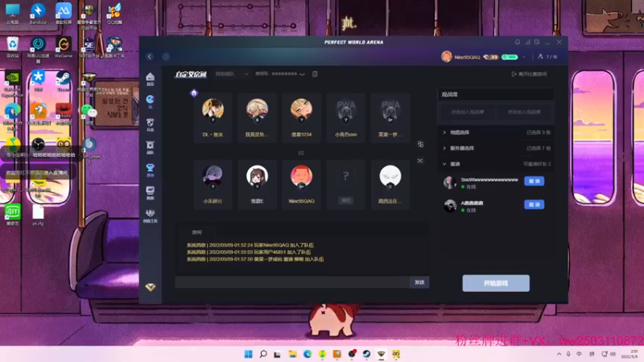Open the notification bell in title bar
The width and height of the screenshot is (644, 362).
[x=518, y=42]
